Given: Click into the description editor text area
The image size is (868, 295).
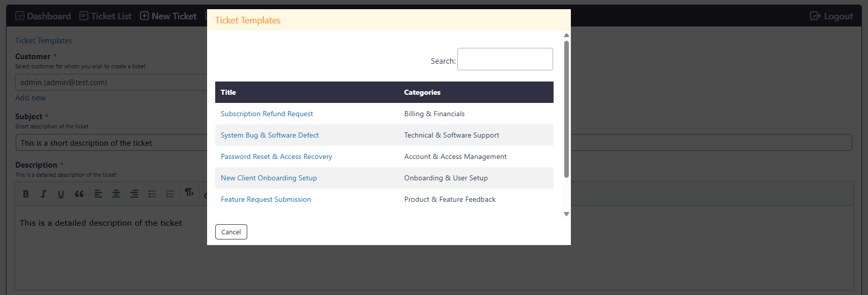Looking at the screenshot, I should point(433,248).
